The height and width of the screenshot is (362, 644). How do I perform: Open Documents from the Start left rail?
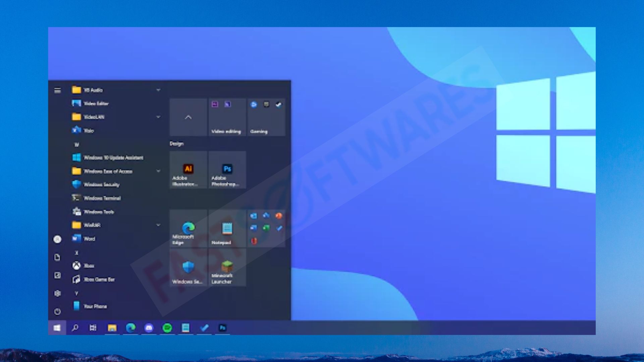(57, 257)
